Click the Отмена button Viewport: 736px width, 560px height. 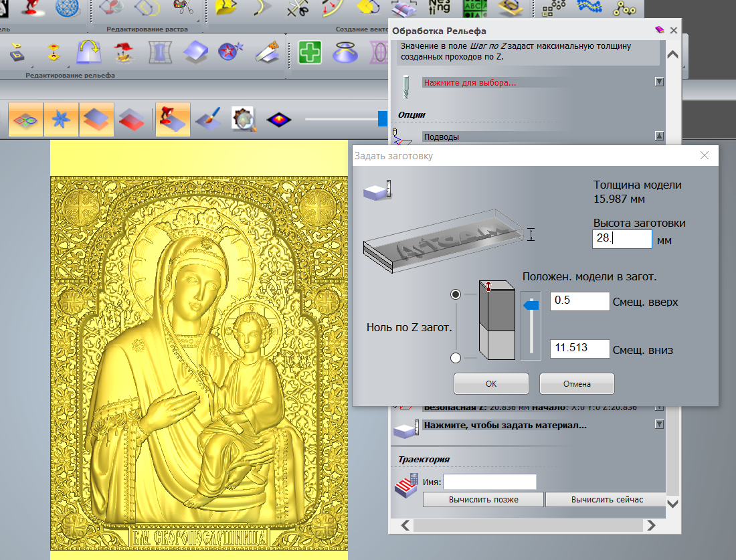(577, 383)
